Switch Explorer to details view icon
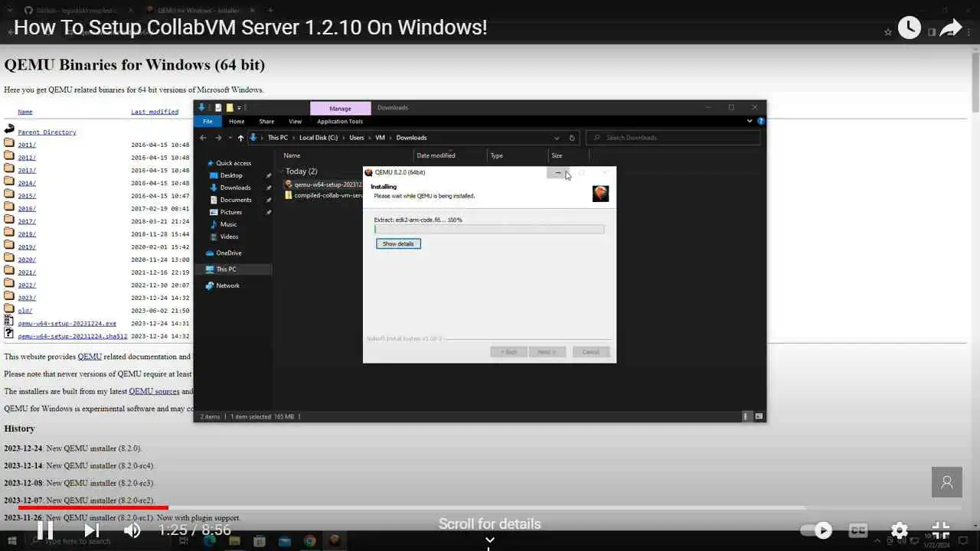The width and height of the screenshot is (980, 551). pos(746,416)
